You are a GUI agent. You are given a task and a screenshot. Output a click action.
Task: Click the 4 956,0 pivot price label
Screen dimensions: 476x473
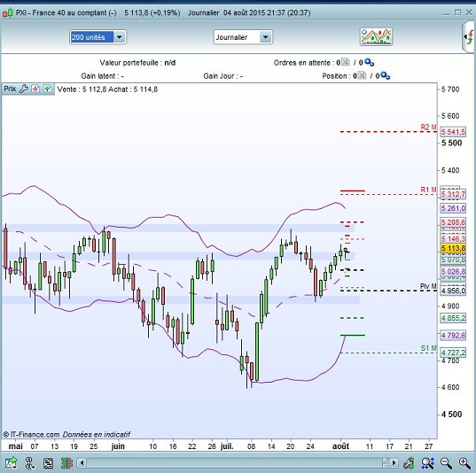pyautogui.click(x=453, y=291)
